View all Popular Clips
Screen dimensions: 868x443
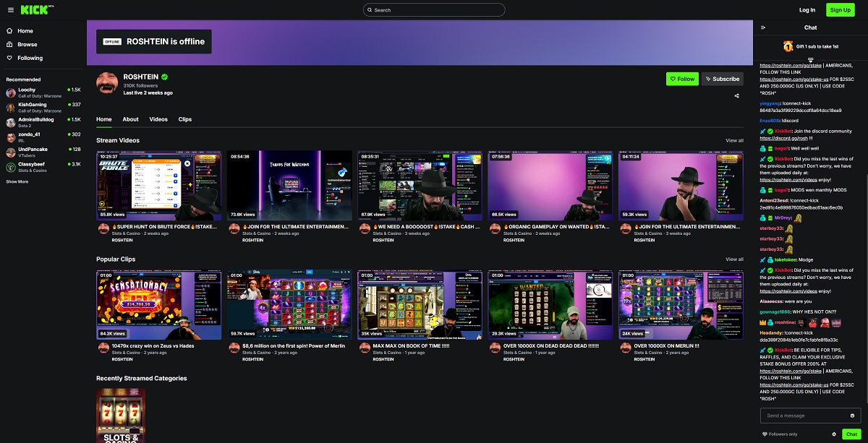click(x=734, y=259)
